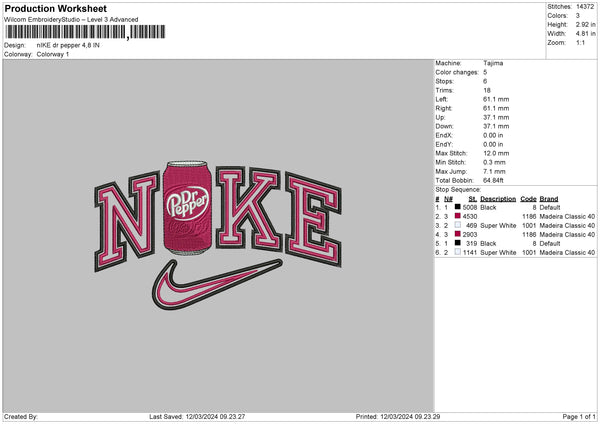This screenshot has width=600, height=424.
Task: Click the white swatch in the 469 row
Action: pyautogui.click(x=458, y=225)
